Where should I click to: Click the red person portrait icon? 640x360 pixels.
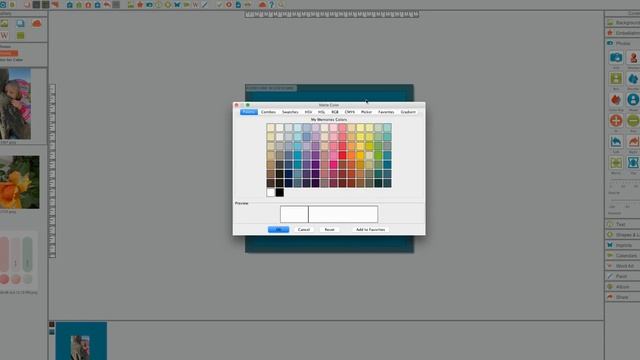633,58
